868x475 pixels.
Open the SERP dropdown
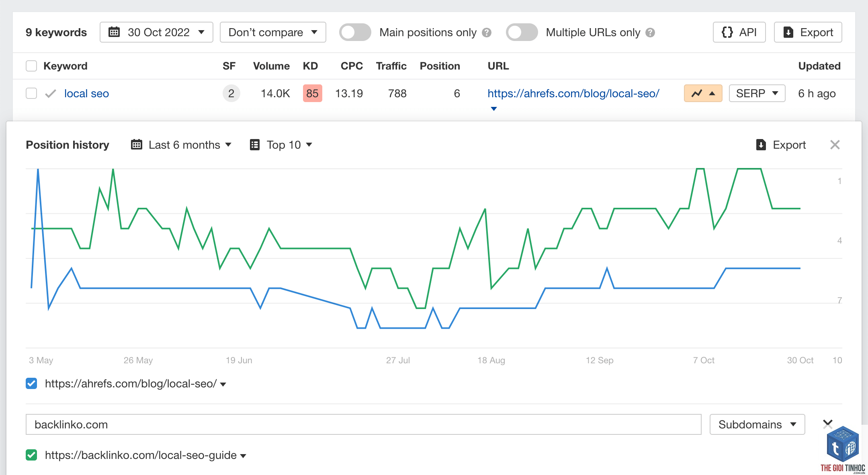point(757,93)
